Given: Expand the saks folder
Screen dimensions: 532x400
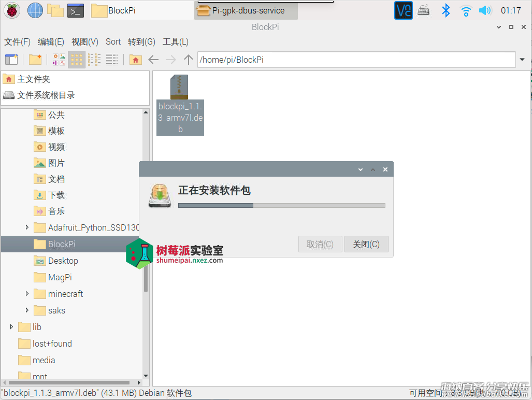Looking at the screenshot, I should pyautogui.click(x=27, y=310).
